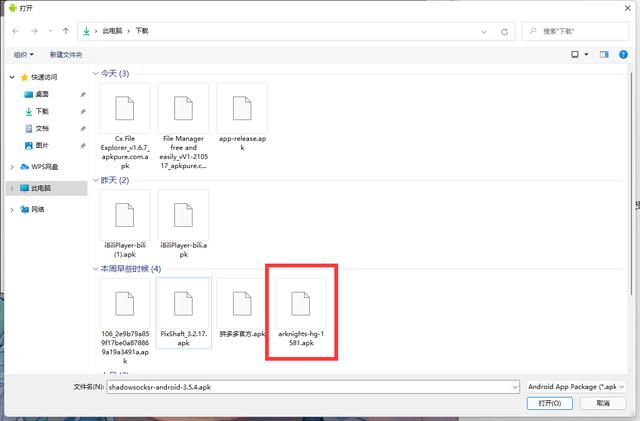640x421 pixels.
Task: Click the Back navigation arrow
Action: click(15, 31)
